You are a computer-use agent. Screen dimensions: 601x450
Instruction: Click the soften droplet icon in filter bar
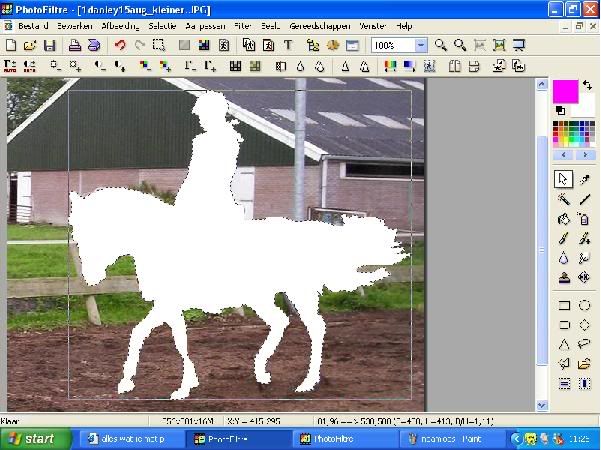[300, 66]
